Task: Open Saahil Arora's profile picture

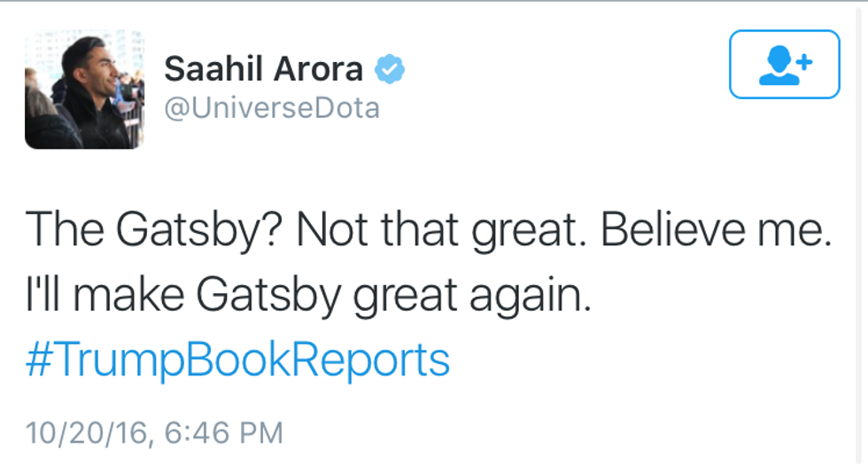Action: click(x=83, y=90)
